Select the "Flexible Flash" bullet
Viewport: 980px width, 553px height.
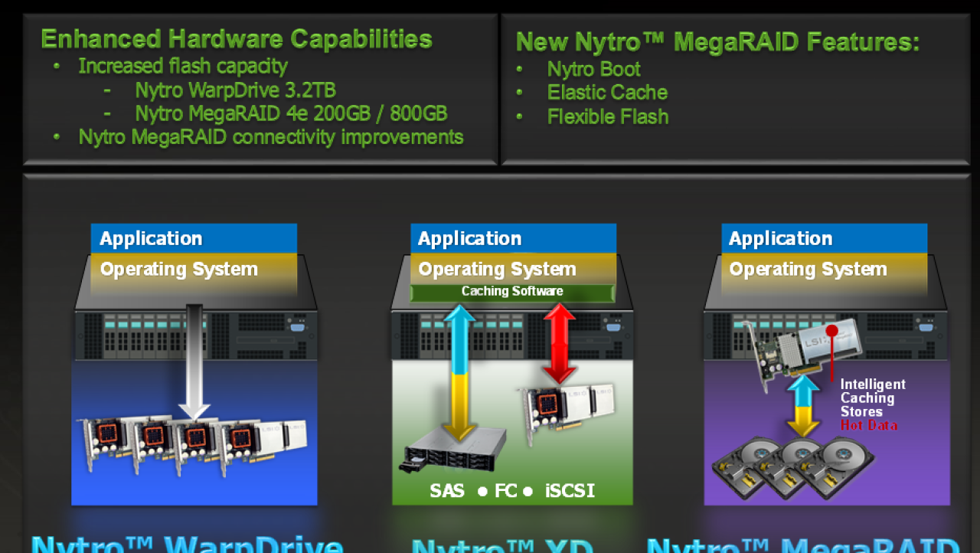click(x=608, y=116)
